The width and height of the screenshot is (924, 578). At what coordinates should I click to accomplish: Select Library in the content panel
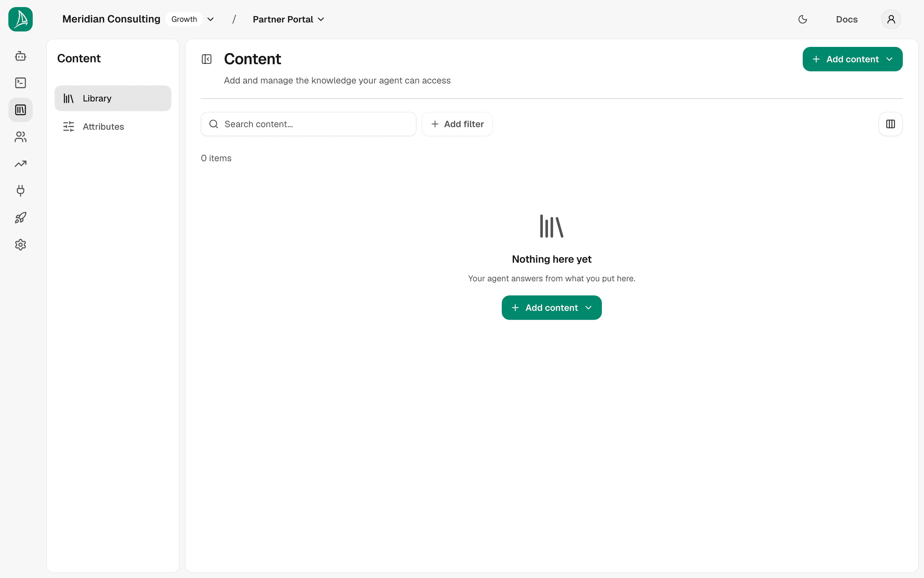(113, 98)
